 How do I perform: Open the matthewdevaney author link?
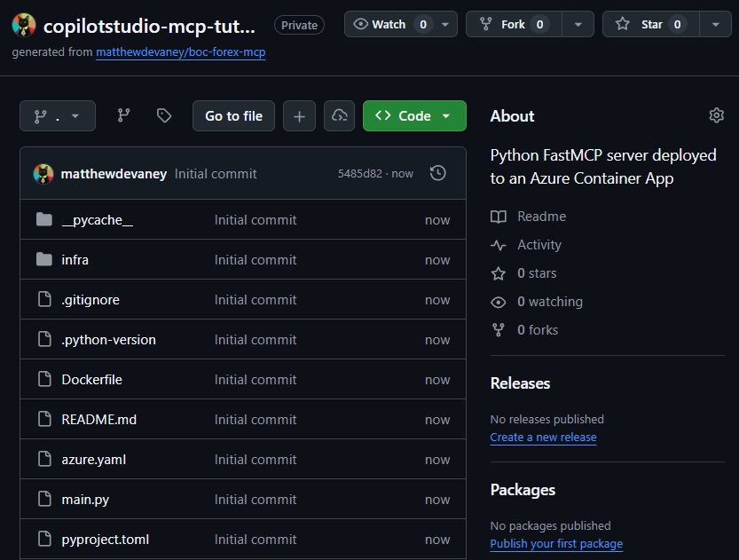tap(114, 174)
